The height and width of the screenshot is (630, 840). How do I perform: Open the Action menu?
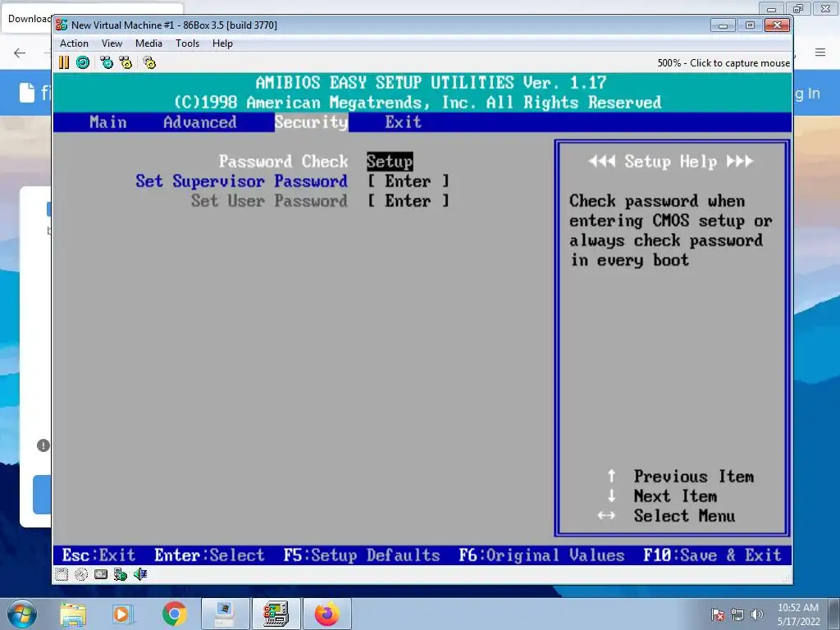pyautogui.click(x=74, y=43)
